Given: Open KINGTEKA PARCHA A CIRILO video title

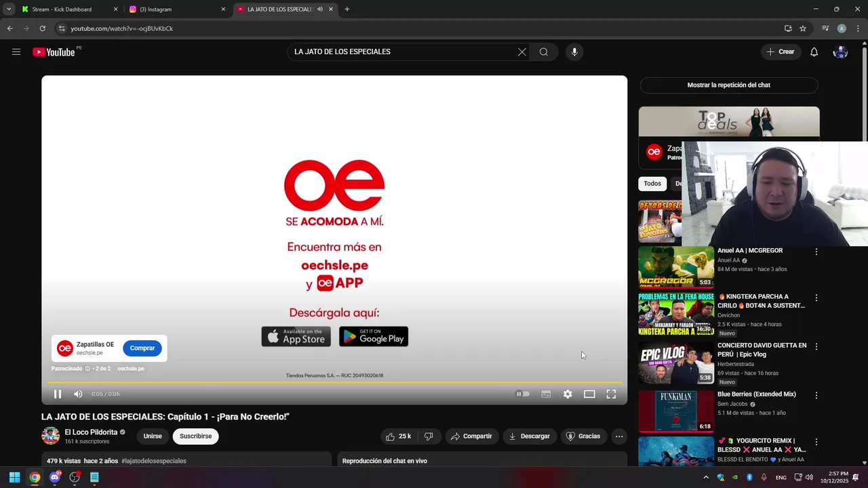Looking at the screenshot, I should pos(761,301).
